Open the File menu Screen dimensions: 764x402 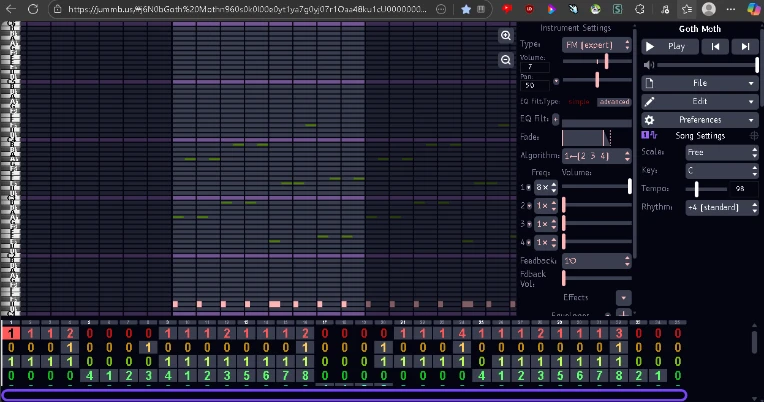[700, 83]
